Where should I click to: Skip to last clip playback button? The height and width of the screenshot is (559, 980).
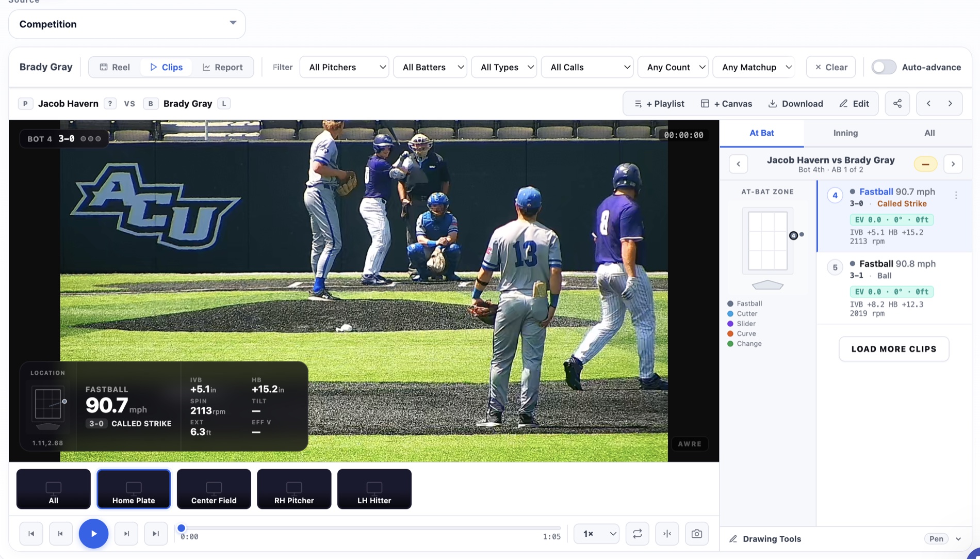click(x=156, y=534)
